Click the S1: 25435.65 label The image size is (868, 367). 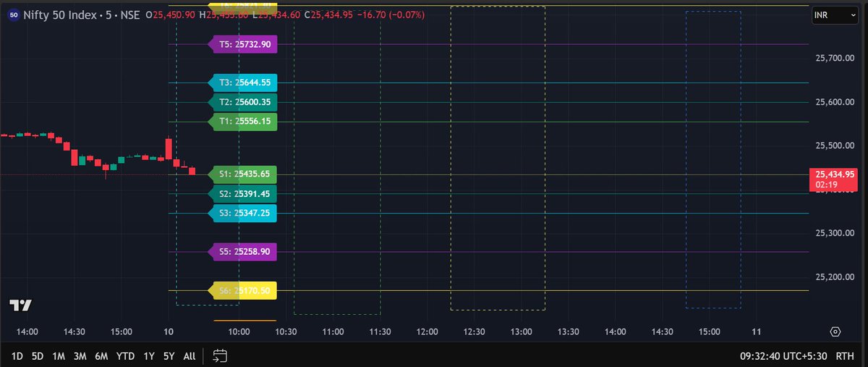242,174
